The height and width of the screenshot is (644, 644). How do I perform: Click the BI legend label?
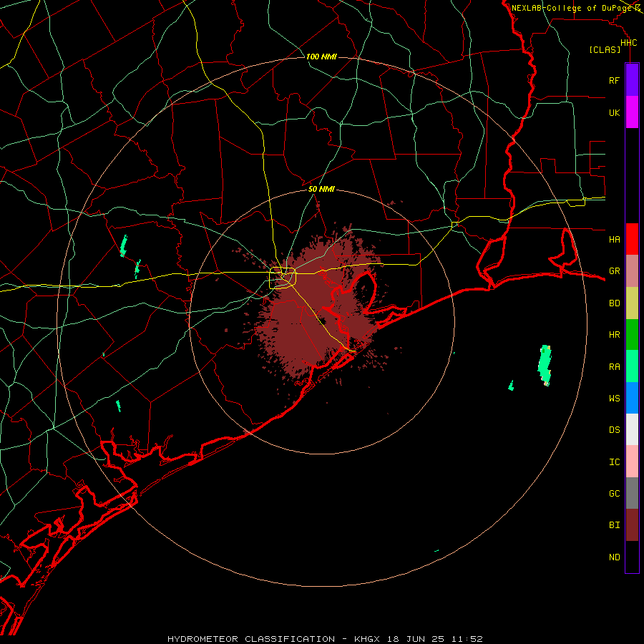pyautogui.click(x=614, y=525)
